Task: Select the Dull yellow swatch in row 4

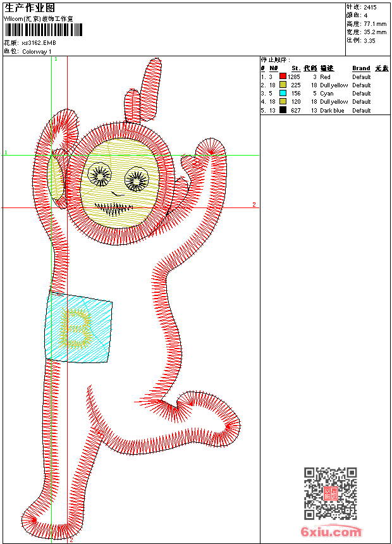Action: tap(283, 101)
